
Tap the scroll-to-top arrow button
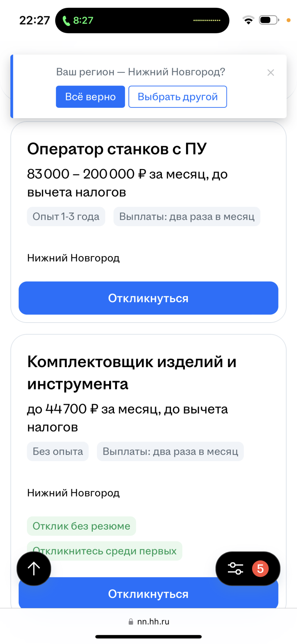(x=34, y=569)
